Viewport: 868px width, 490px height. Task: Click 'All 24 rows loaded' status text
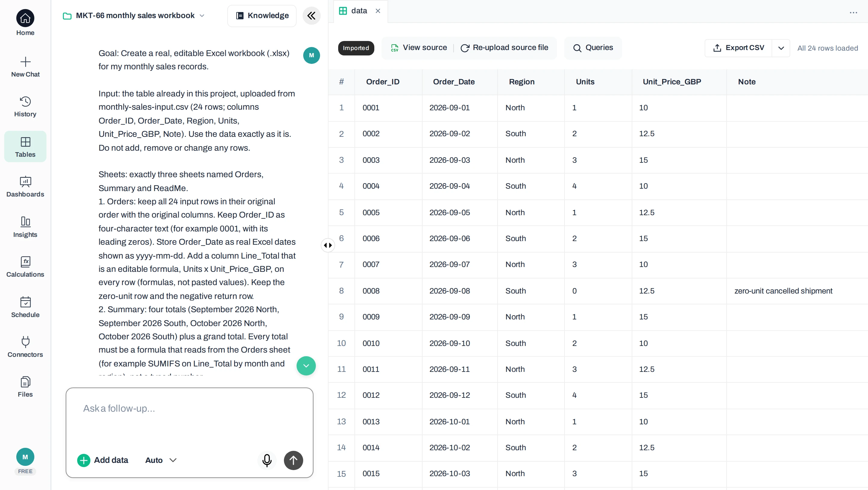[827, 48]
